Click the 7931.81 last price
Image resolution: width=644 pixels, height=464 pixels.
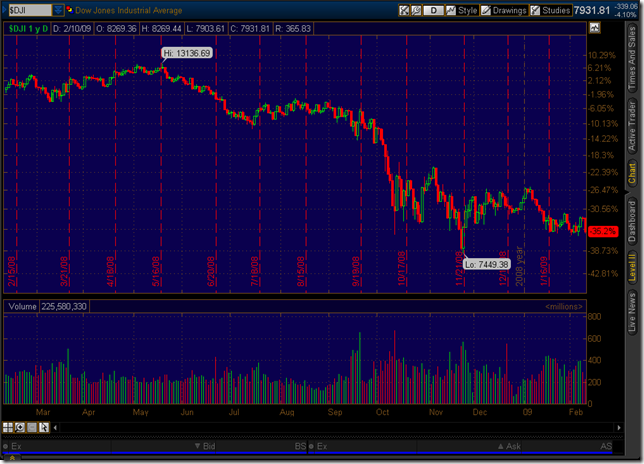coord(592,10)
